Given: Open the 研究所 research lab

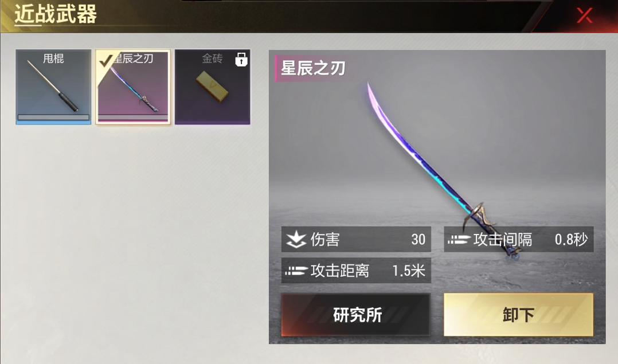Looking at the screenshot, I should pos(356,314).
